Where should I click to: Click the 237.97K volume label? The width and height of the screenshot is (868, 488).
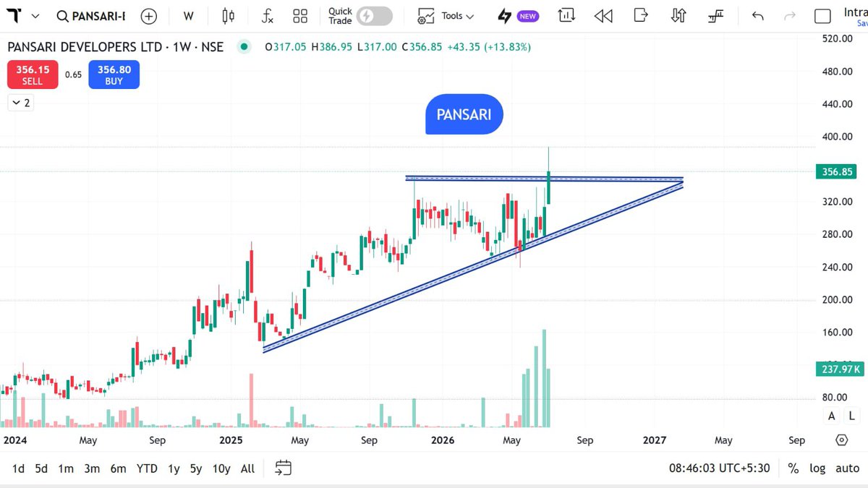(x=839, y=369)
